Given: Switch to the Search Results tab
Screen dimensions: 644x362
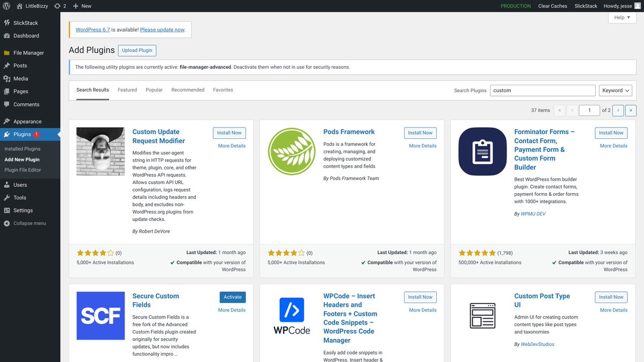Looking at the screenshot, I should (x=93, y=90).
